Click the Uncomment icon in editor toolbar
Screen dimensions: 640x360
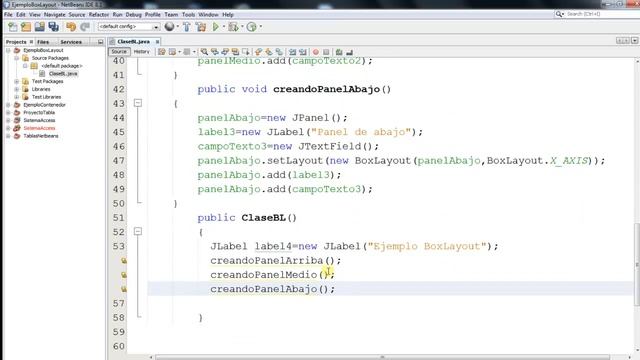pyautogui.click(x=349, y=52)
